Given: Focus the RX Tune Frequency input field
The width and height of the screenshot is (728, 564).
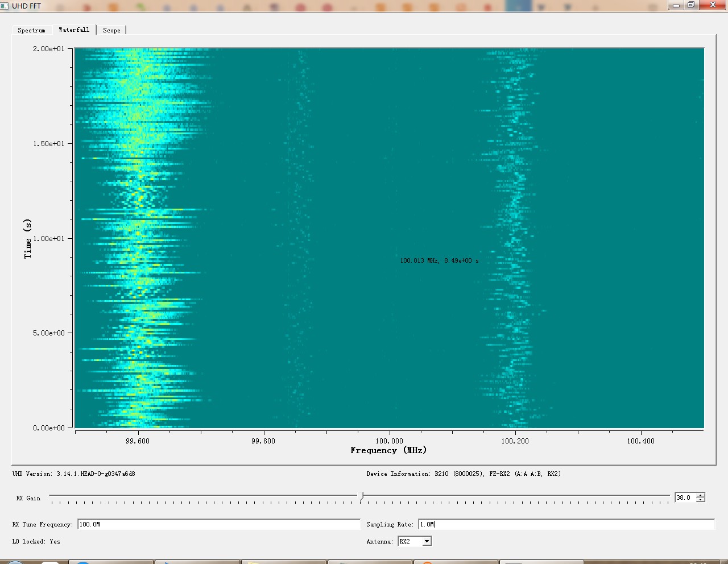Looking at the screenshot, I should tap(219, 524).
